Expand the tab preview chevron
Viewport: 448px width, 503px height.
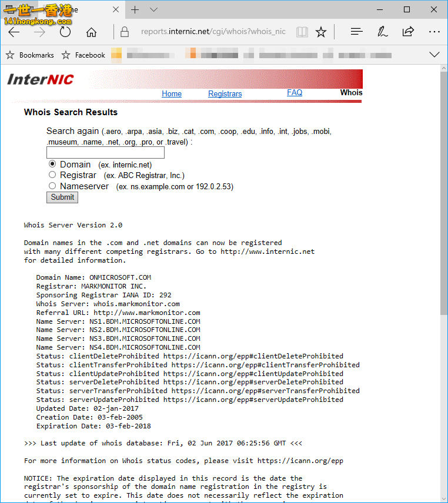153,10
